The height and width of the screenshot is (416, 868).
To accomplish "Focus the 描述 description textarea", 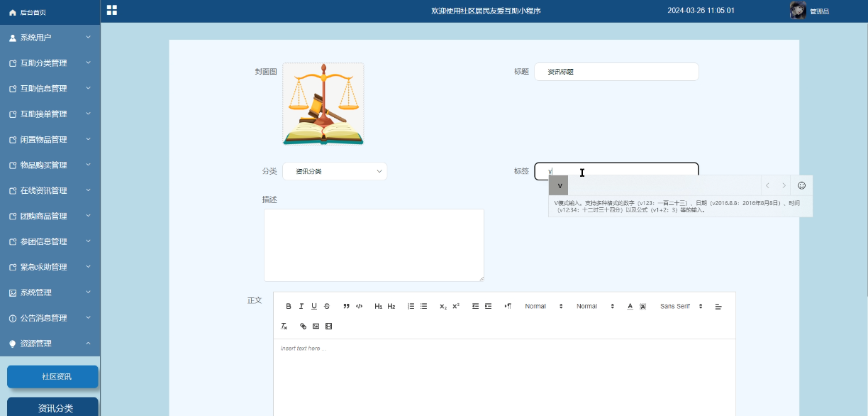I will pos(374,245).
